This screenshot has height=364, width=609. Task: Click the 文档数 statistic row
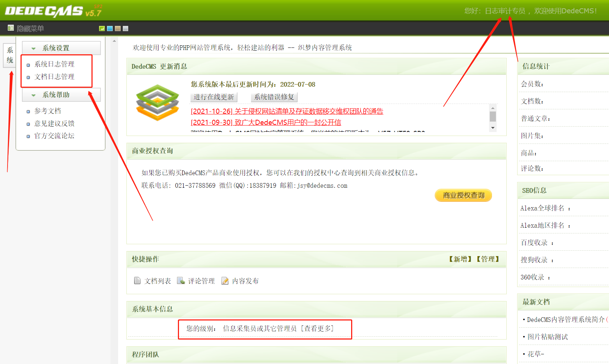tap(564, 101)
